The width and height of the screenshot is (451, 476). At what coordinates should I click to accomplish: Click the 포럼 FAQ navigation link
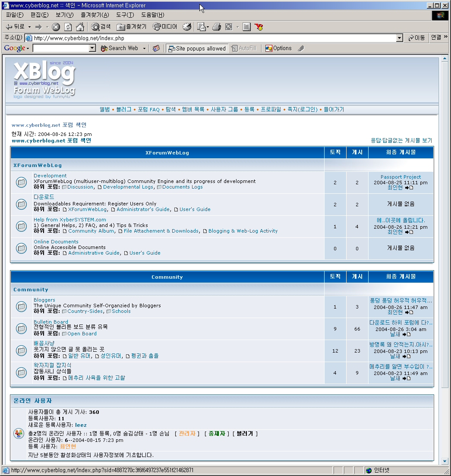[x=148, y=110]
